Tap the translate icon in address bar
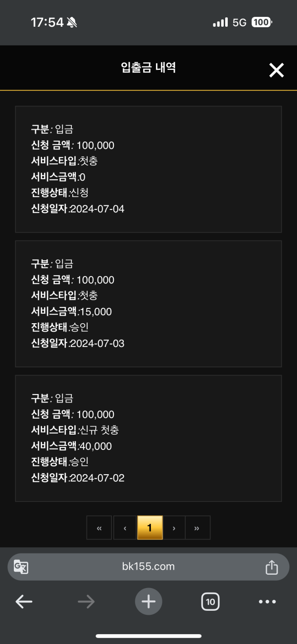Image resolution: width=297 pixels, height=644 pixels. click(x=21, y=567)
